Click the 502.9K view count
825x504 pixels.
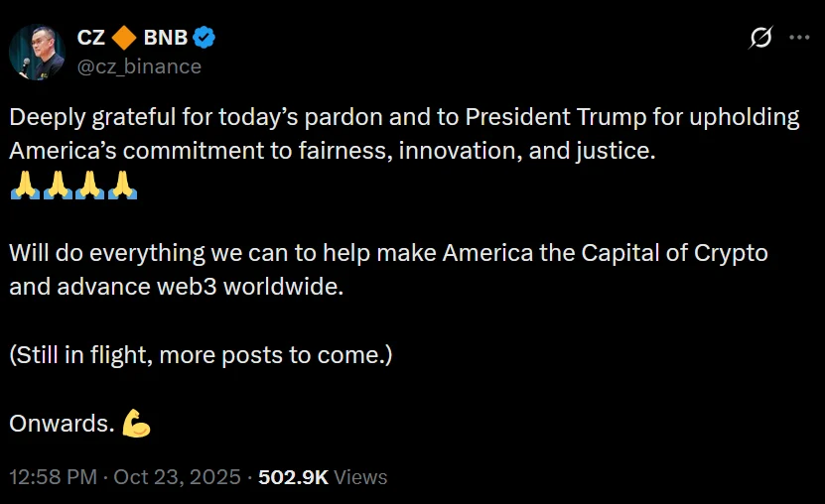click(293, 477)
